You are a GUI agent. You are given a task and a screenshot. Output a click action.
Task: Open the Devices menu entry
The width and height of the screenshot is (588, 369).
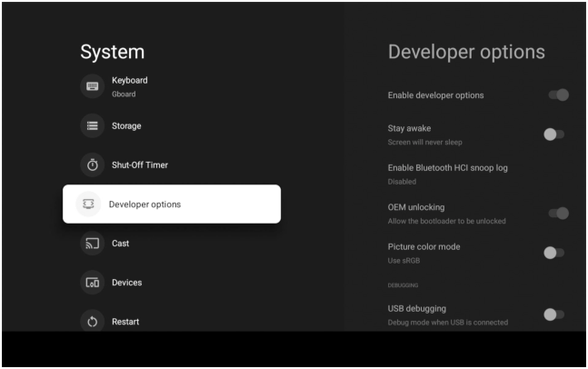(x=126, y=283)
